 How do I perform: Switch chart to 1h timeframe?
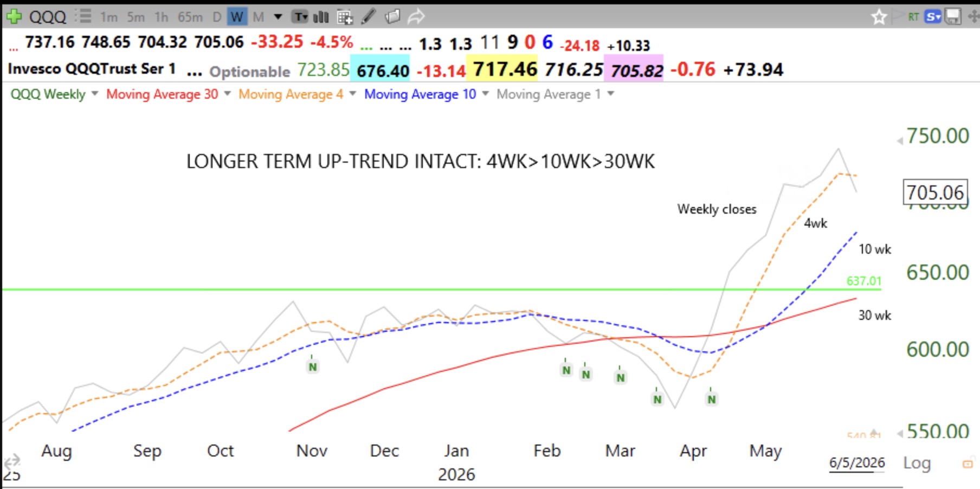click(162, 17)
